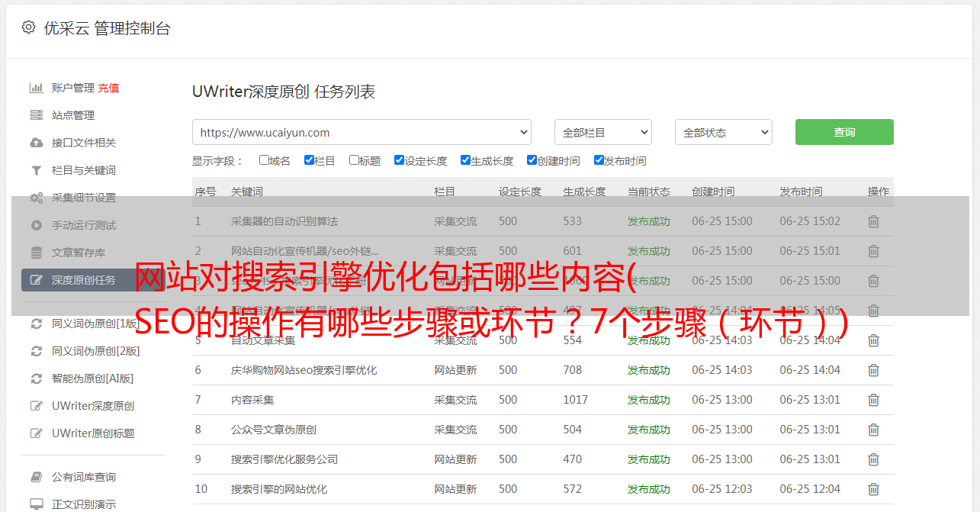Delete row 7 内容采集 via trash icon
Image resolution: width=980 pixels, height=512 pixels.
point(874,400)
